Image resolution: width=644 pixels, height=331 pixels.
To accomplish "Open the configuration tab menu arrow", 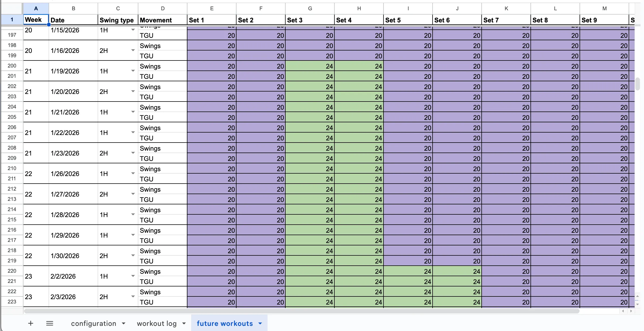I will [124, 323].
